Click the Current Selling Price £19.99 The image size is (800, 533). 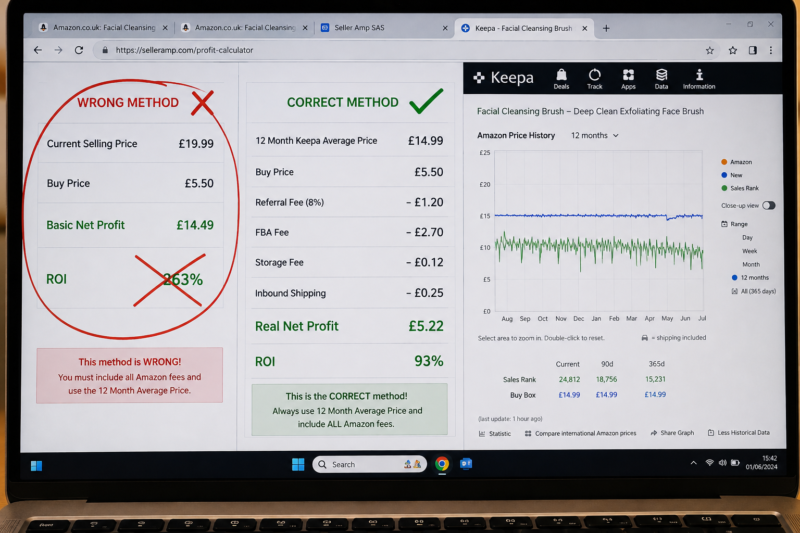click(196, 144)
